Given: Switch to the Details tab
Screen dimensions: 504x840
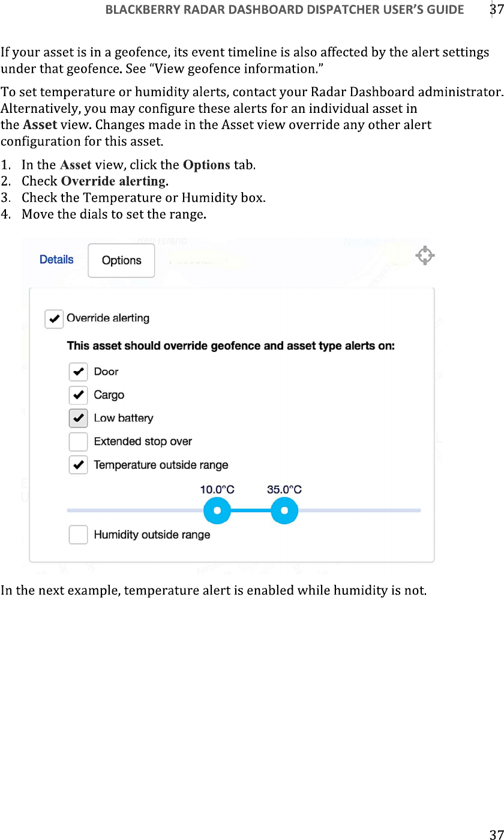Looking at the screenshot, I should point(56,259).
